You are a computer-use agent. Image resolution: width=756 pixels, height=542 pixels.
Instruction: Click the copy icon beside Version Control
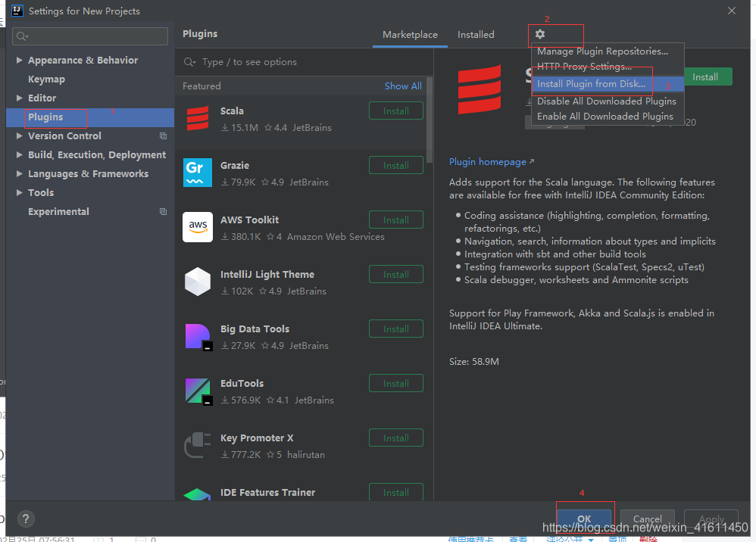[x=164, y=135]
